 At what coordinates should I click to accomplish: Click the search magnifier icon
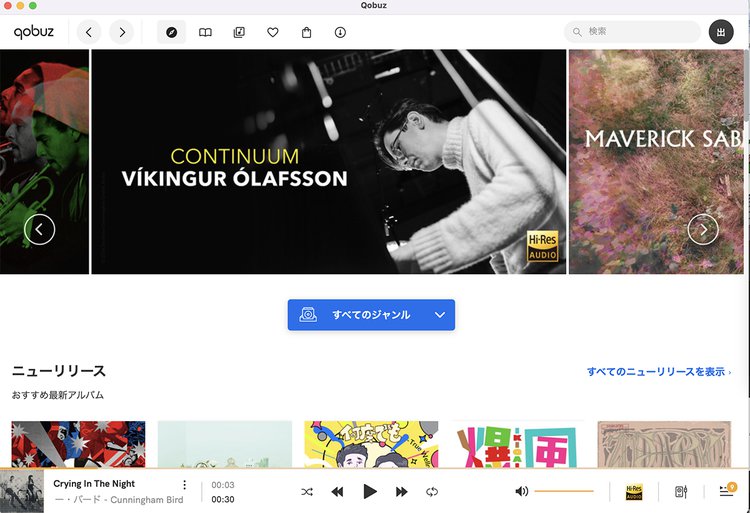pos(577,32)
